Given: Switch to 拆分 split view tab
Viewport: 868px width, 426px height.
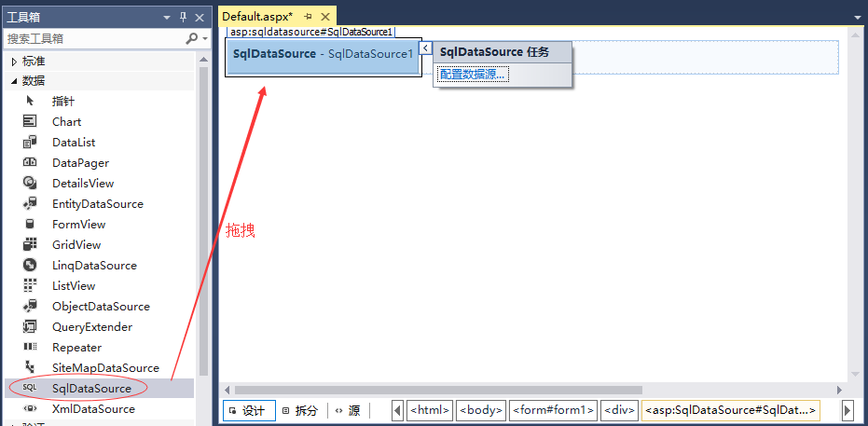Looking at the screenshot, I should tap(299, 410).
